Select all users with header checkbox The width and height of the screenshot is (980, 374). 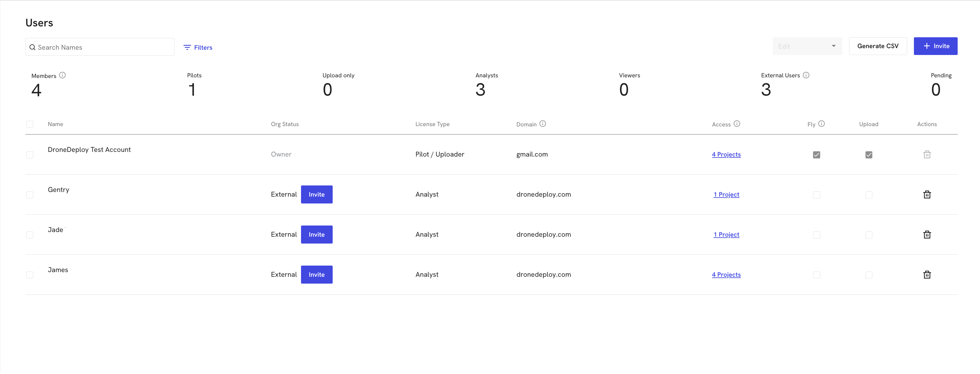[x=30, y=124]
